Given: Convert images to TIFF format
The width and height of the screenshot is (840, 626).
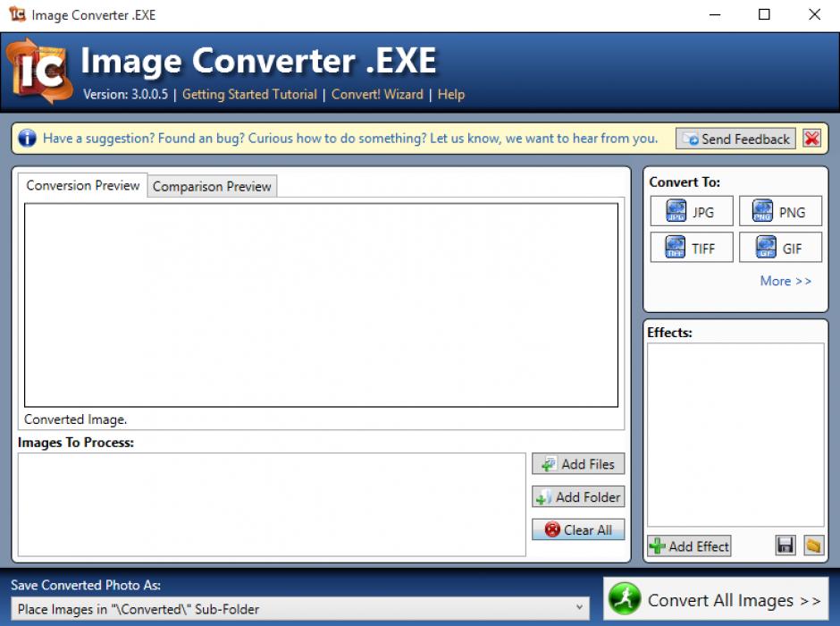Looking at the screenshot, I should [691, 248].
